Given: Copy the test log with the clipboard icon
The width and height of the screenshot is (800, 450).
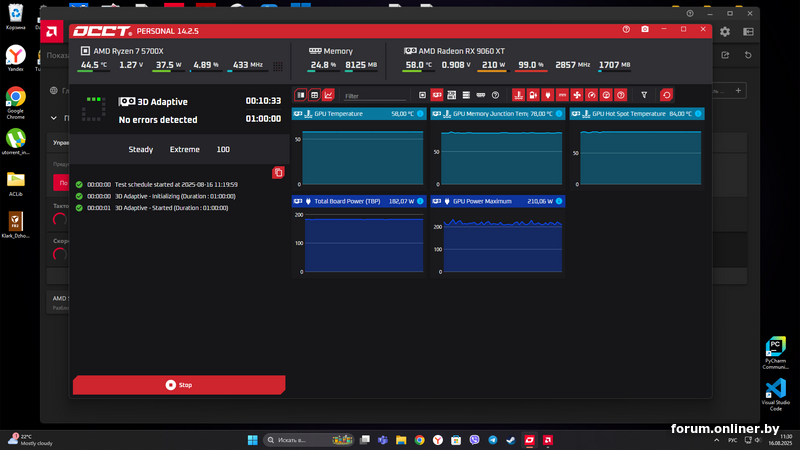Looking at the screenshot, I should (278, 173).
